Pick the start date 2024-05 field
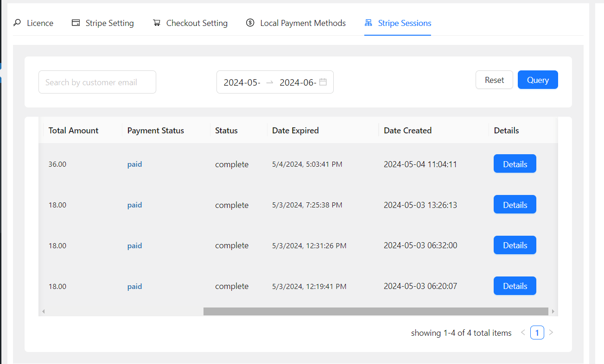The image size is (604, 364). tap(242, 82)
